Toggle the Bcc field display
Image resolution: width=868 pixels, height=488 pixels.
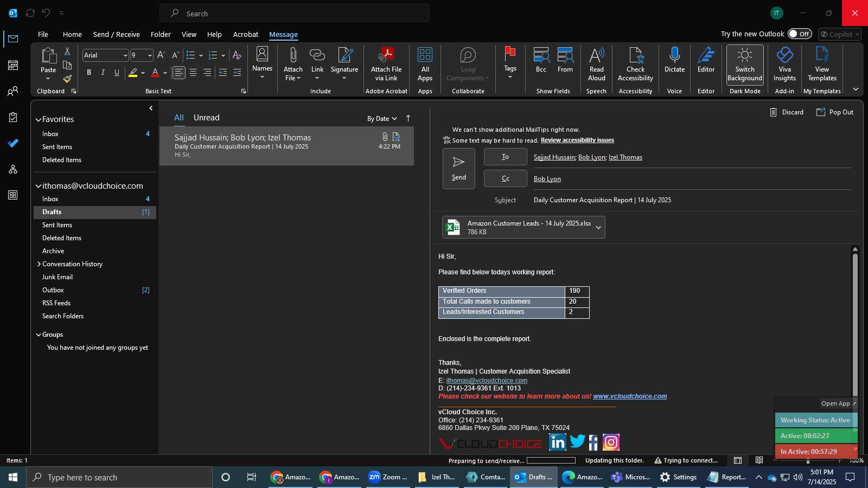541,61
